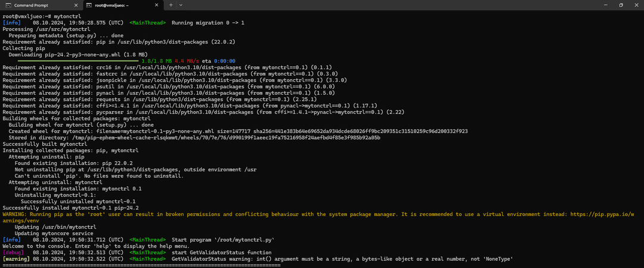The height and width of the screenshot is (268, 644).
Task: Close the root@vmxljueo tab
Action: pos(157,5)
